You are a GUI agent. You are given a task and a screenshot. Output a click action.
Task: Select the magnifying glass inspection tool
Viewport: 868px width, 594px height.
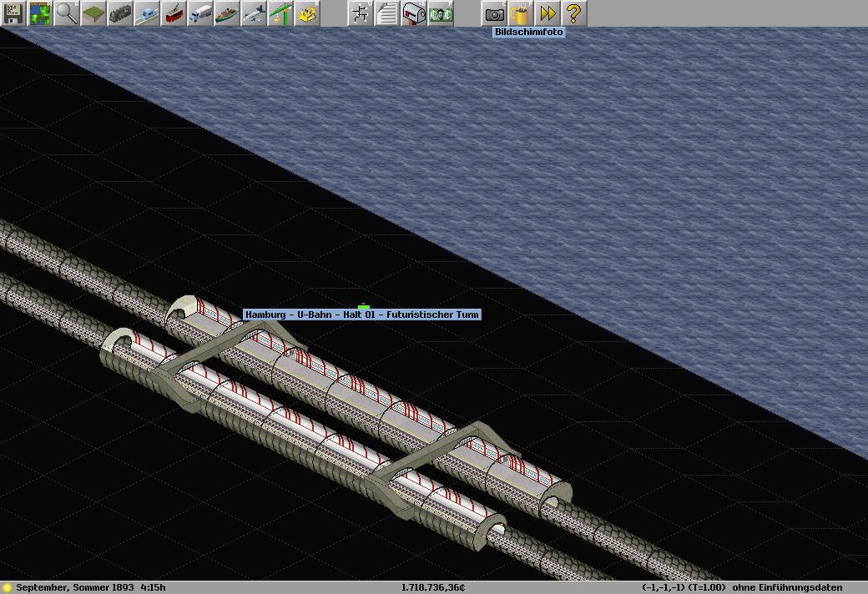[67, 13]
